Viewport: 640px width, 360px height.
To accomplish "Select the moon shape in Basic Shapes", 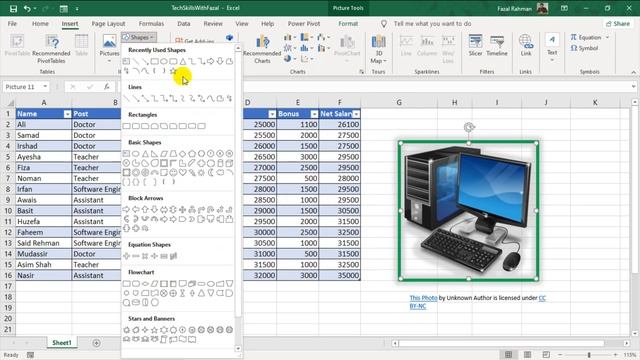I will (211, 173).
